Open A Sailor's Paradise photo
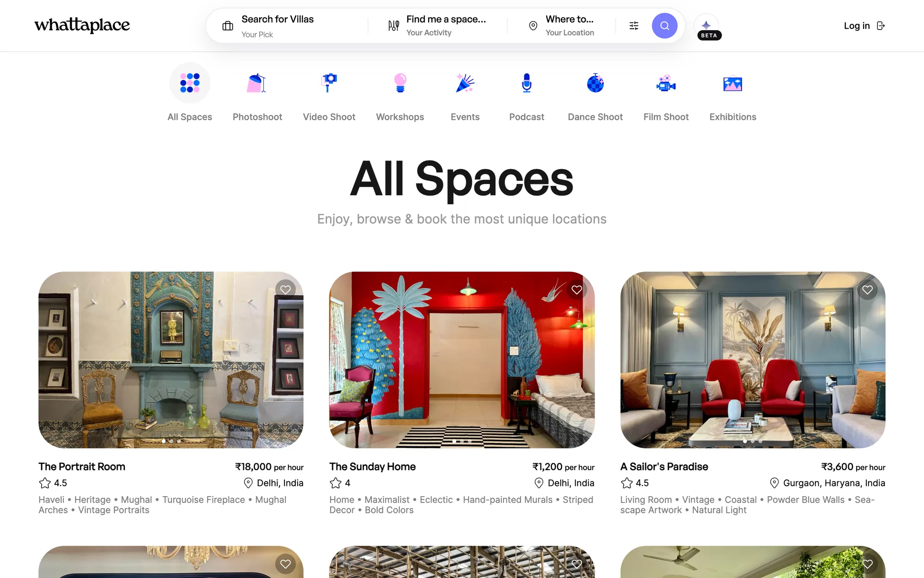This screenshot has width=924, height=578. (753, 360)
